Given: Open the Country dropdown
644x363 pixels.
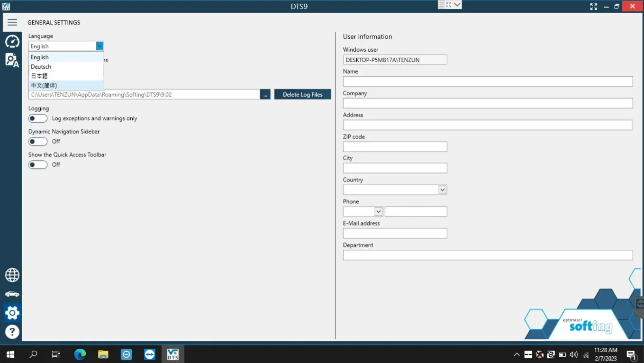Looking at the screenshot, I should tap(443, 190).
